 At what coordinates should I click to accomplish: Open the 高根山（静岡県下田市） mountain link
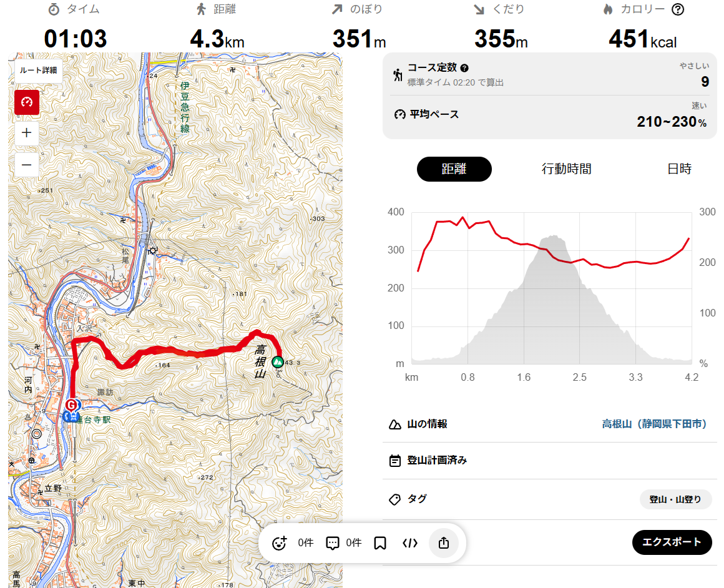click(654, 424)
